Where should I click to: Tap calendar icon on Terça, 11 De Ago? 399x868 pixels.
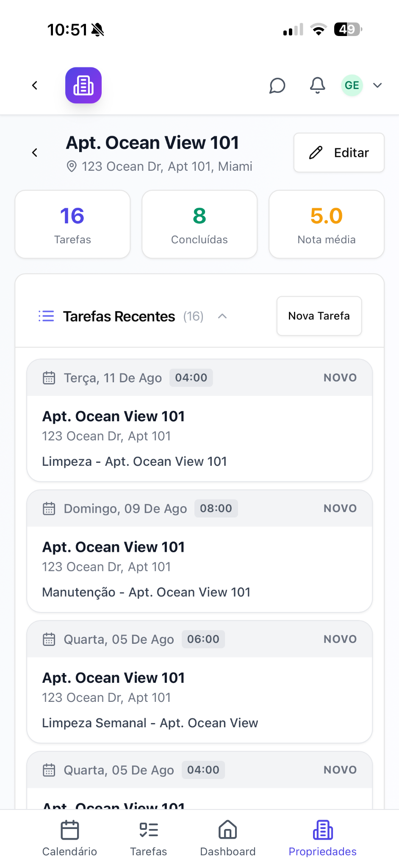pyautogui.click(x=49, y=378)
